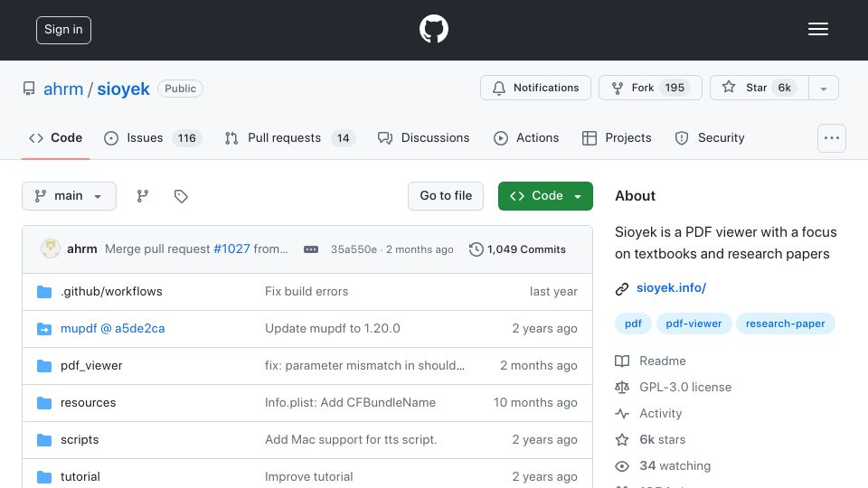Open the mupdf @ a5de2ca submodule
The width and height of the screenshot is (868, 488).
(x=112, y=329)
